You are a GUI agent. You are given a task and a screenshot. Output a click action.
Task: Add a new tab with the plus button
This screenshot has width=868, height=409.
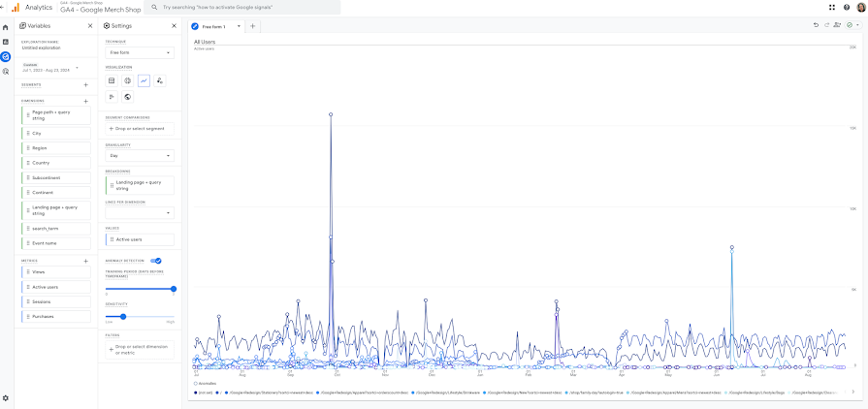pos(252,26)
